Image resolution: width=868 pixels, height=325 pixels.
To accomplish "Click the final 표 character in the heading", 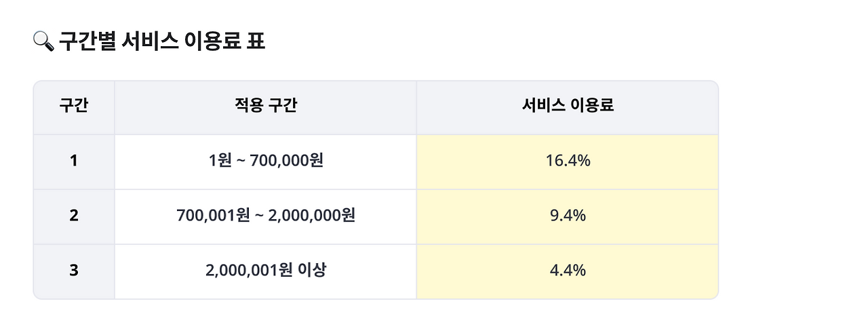I will pos(256,41).
